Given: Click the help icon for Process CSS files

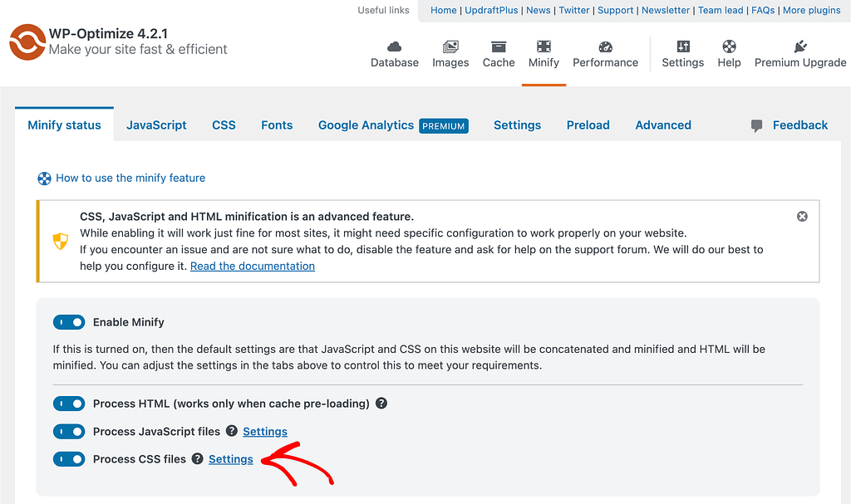Looking at the screenshot, I should (198, 458).
